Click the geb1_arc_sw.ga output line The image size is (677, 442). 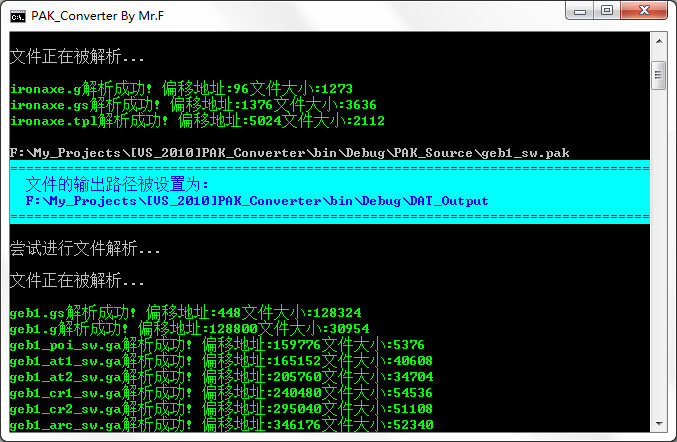(221, 424)
